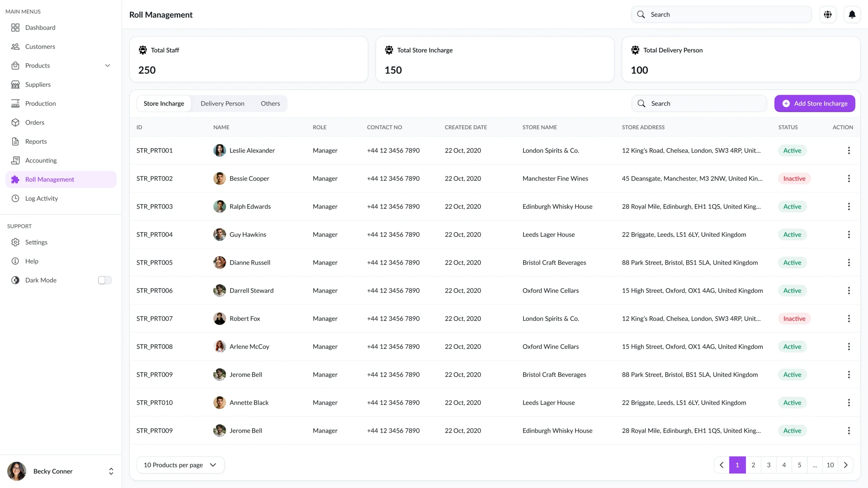Expand Becky Conner account switcher
The image size is (868, 488).
111,471
